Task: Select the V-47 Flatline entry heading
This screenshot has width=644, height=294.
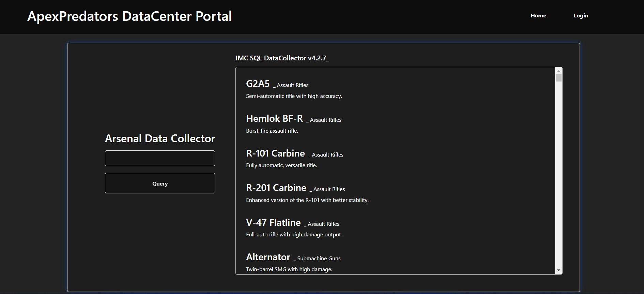Action: (273, 223)
